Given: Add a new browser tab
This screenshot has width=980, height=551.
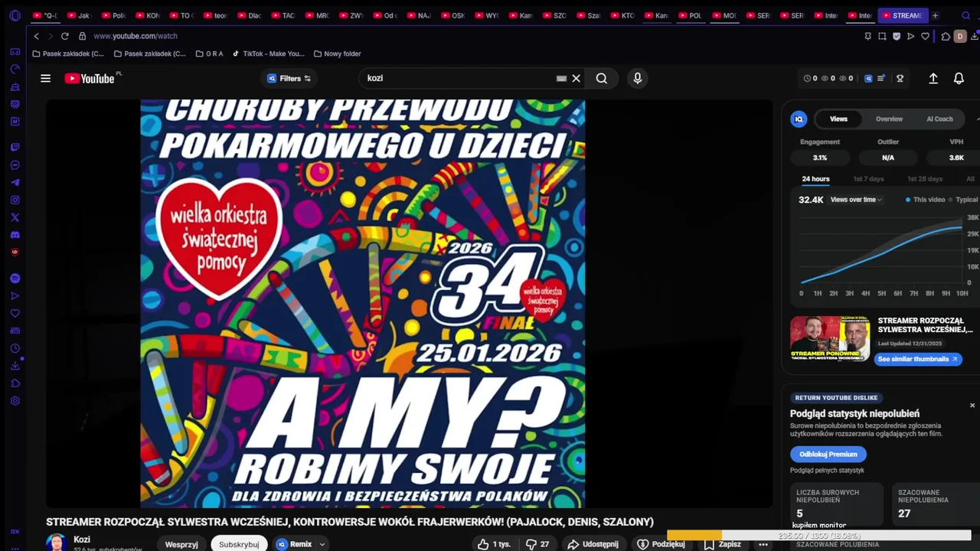Looking at the screenshot, I should tap(935, 15).
